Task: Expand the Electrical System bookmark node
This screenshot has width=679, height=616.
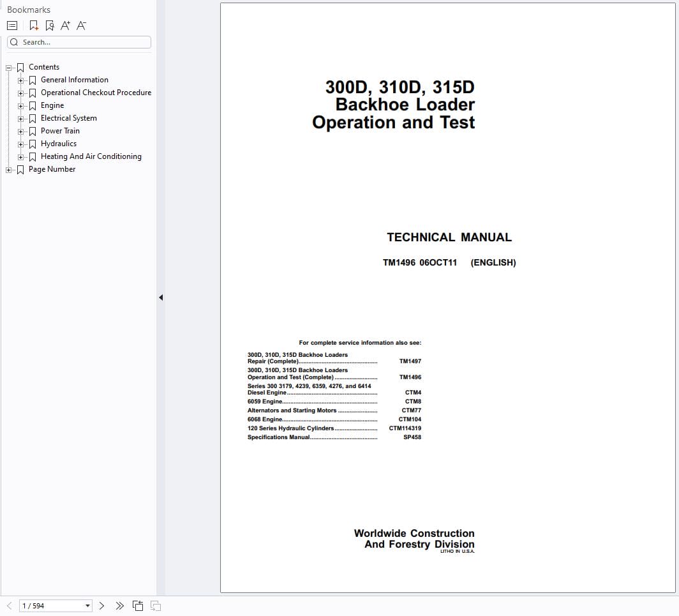Action: click(20, 119)
